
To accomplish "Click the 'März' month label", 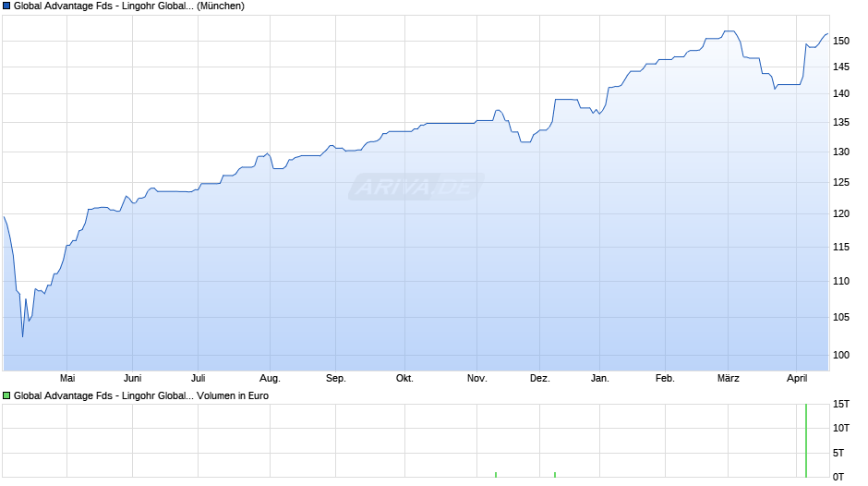I will point(728,378).
